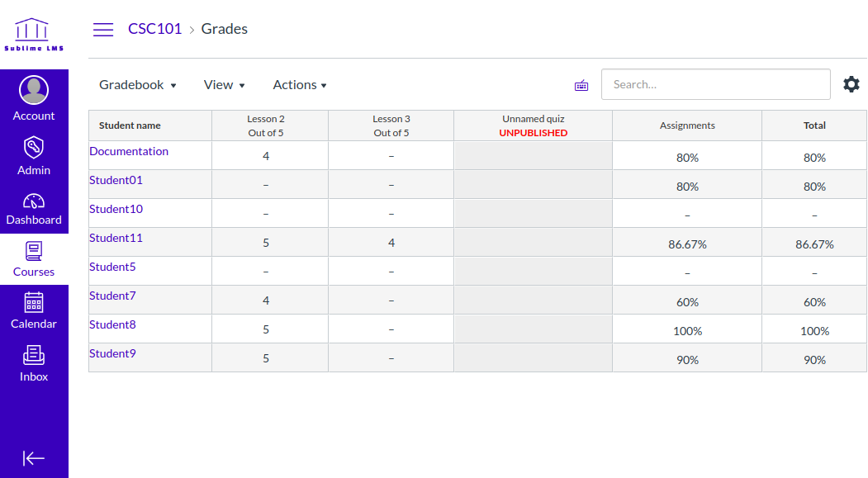Open gradebook settings gear

click(x=851, y=84)
